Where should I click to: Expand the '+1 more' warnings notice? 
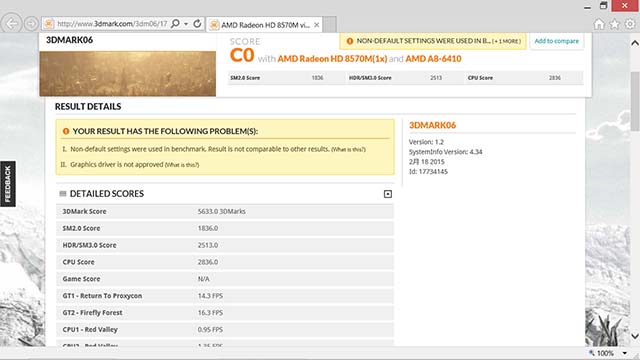507,41
